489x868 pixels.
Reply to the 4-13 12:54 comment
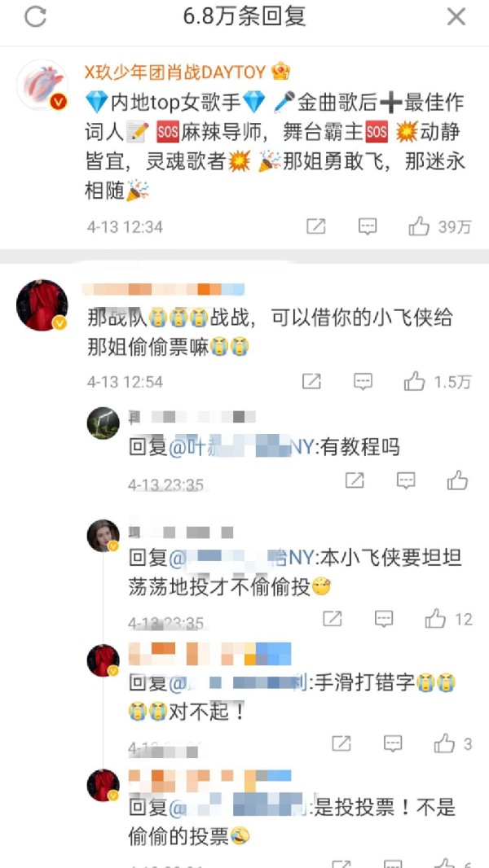[363, 381]
